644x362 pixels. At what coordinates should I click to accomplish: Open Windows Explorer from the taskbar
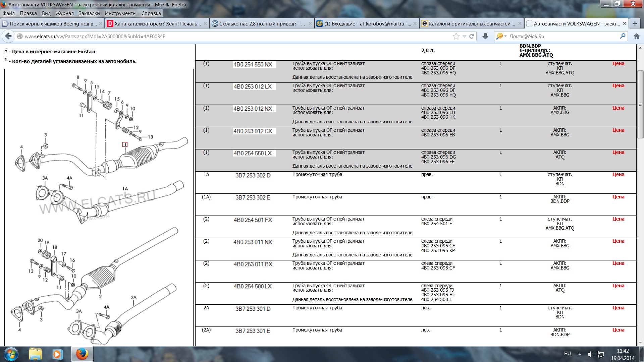(x=35, y=354)
